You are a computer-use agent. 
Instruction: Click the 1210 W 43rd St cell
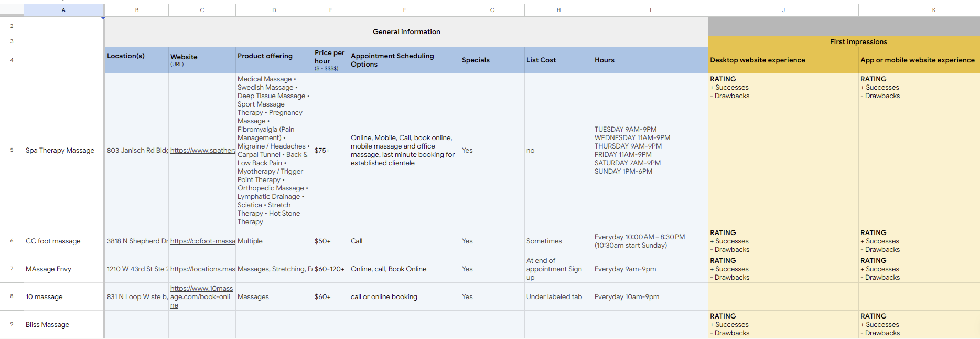[x=137, y=269]
